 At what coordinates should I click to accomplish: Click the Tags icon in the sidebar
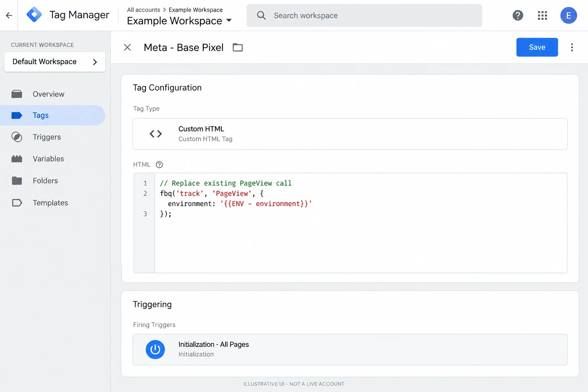pyautogui.click(x=17, y=116)
